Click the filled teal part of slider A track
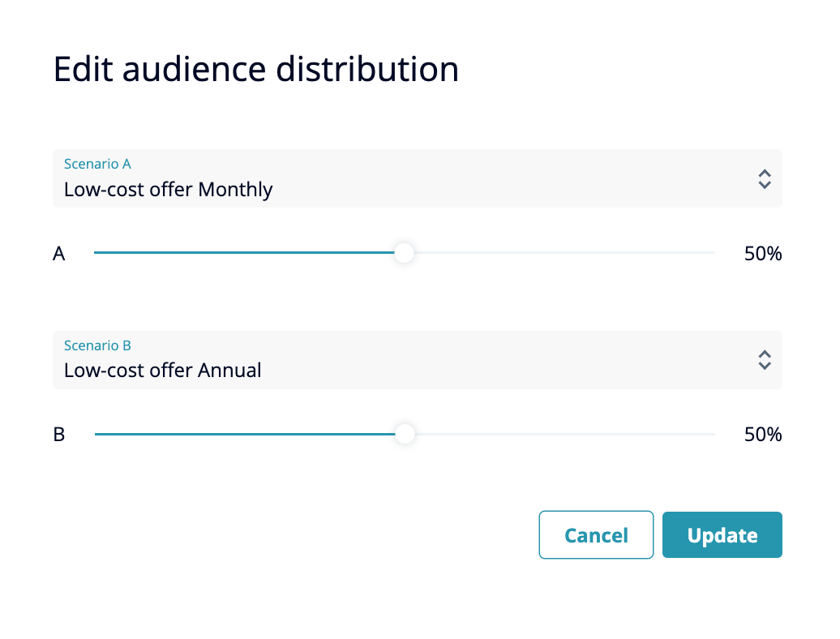Image resolution: width=840 pixels, height=639 pixels. click(243, 253)
